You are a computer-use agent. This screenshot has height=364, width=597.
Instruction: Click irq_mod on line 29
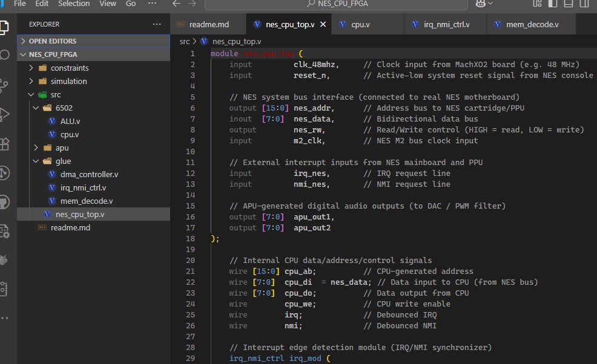pyautogui.click(x=305, y=359)
